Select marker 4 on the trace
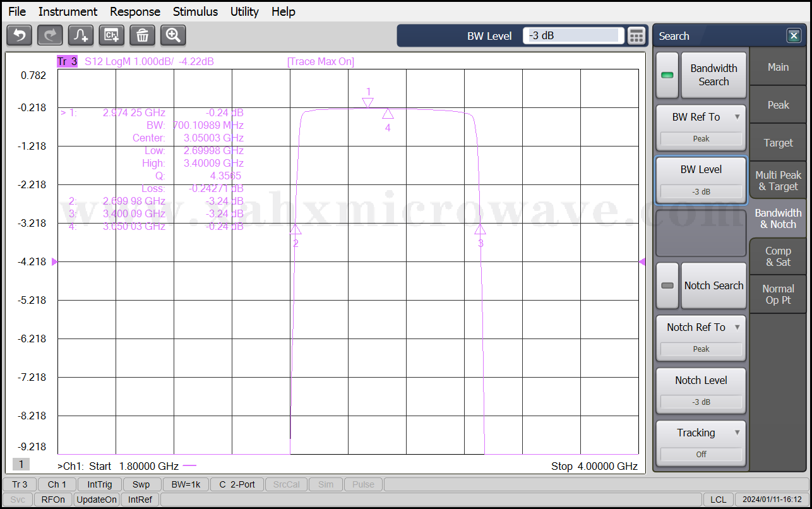 [x=388, y=114]
